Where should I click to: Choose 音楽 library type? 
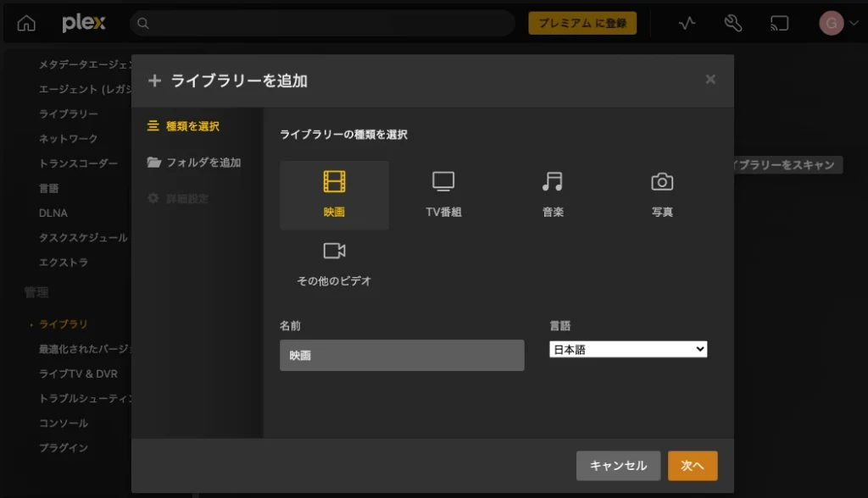(x=553, y=195)
